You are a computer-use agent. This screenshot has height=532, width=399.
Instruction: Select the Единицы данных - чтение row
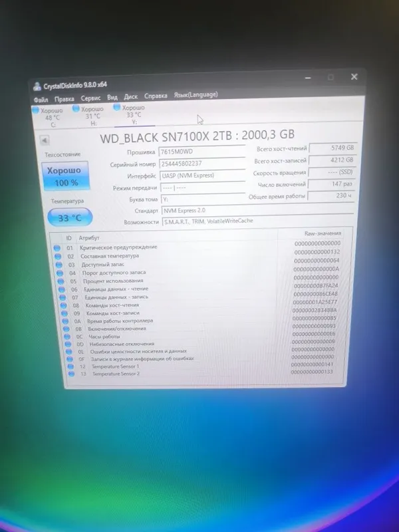click(199, 287)
